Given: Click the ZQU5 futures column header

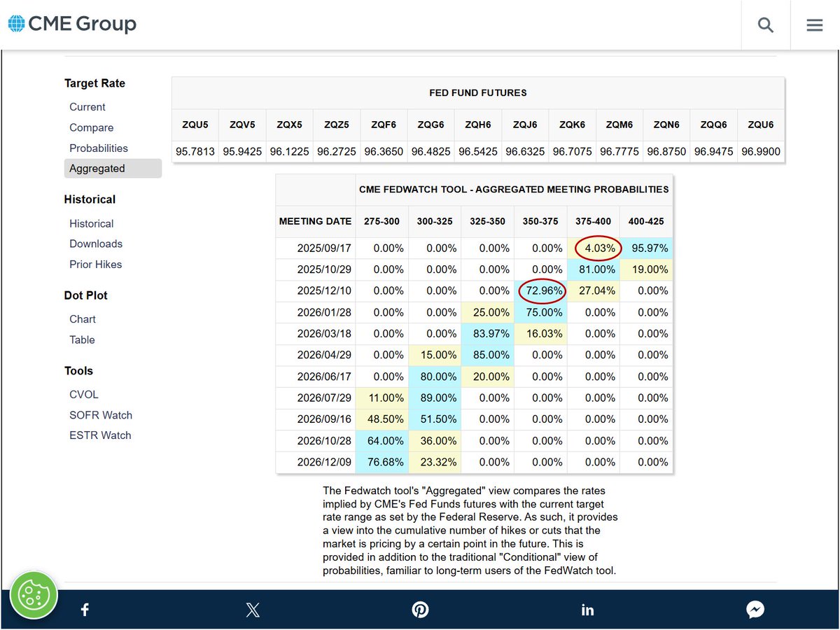Looking at the screenshot, I should point(195,125).
